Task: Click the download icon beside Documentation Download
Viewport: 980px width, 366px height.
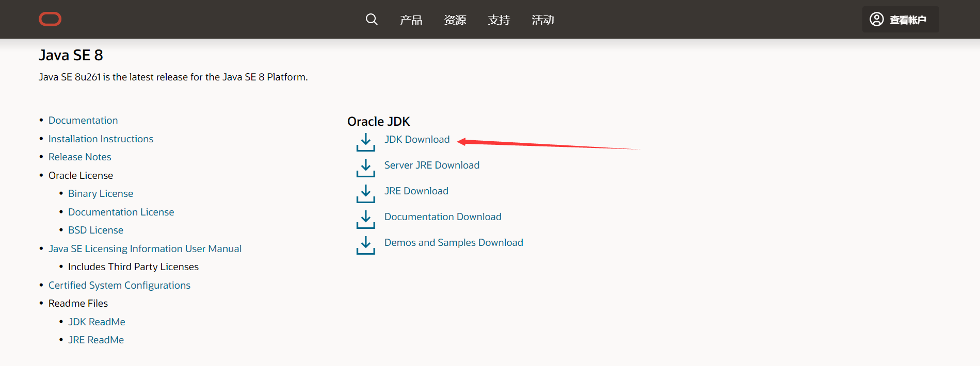Action: (x=365, y=220)
